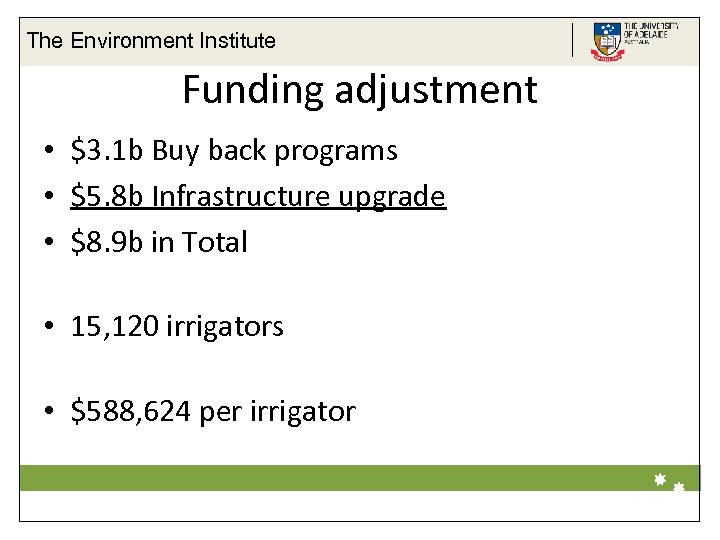Click the bullet before $5.8b Infrastructure

pyautogui.click(x=48, y=197)
